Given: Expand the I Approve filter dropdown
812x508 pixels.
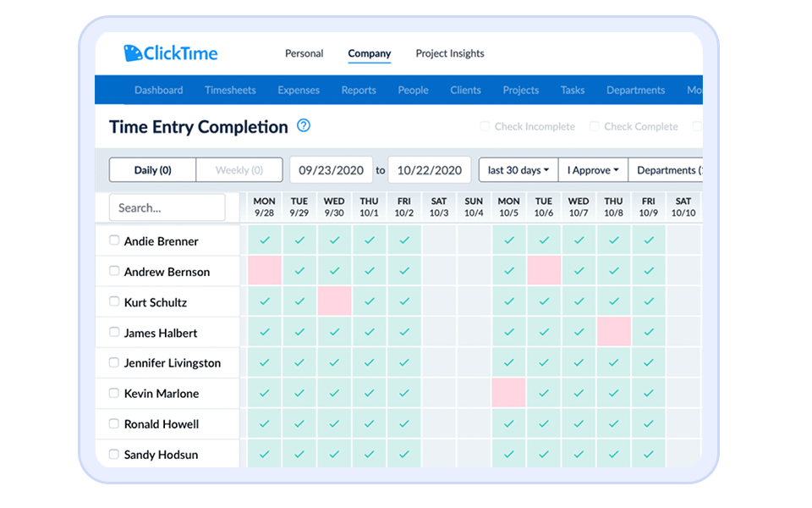Looking at the screenshot, I should (x=593, y=169).
